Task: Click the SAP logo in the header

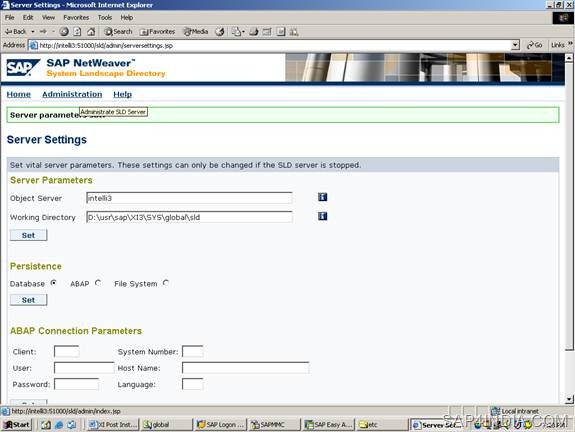Action: point(23,67)
